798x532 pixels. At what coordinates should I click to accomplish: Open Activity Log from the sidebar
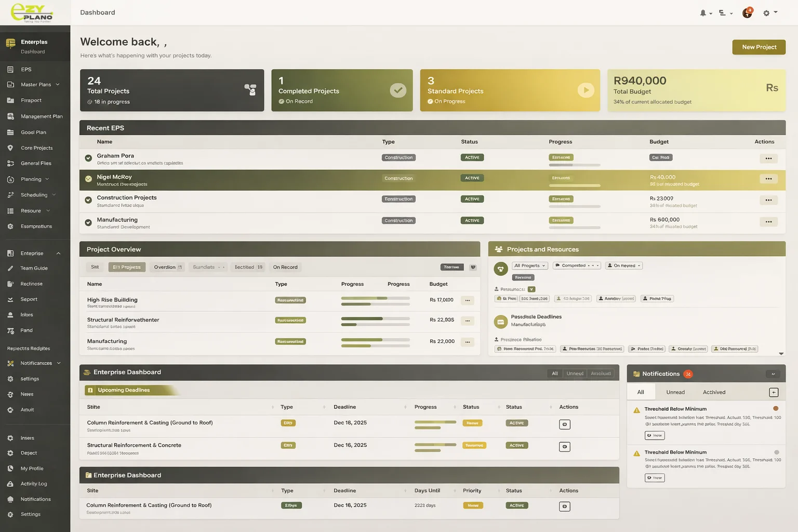coord(34,484)
